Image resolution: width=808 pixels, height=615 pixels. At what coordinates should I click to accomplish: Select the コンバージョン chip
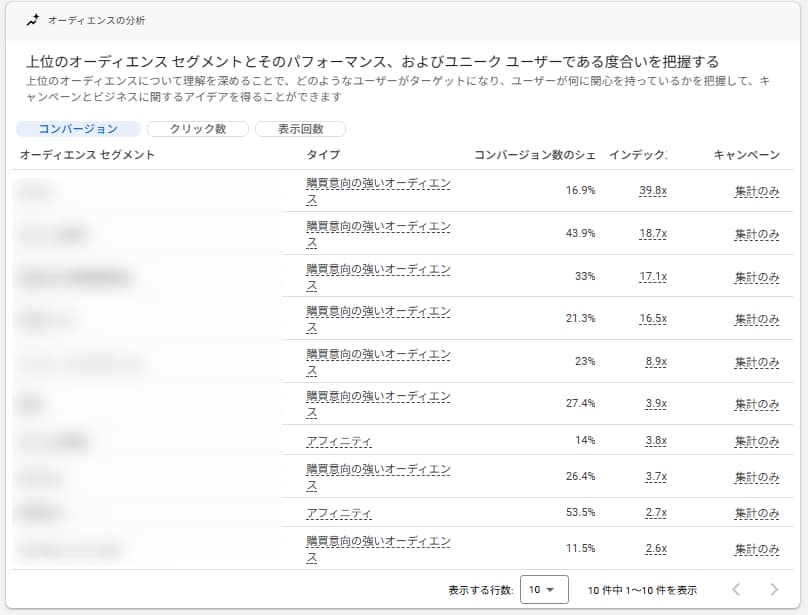[x=78, y=129]
